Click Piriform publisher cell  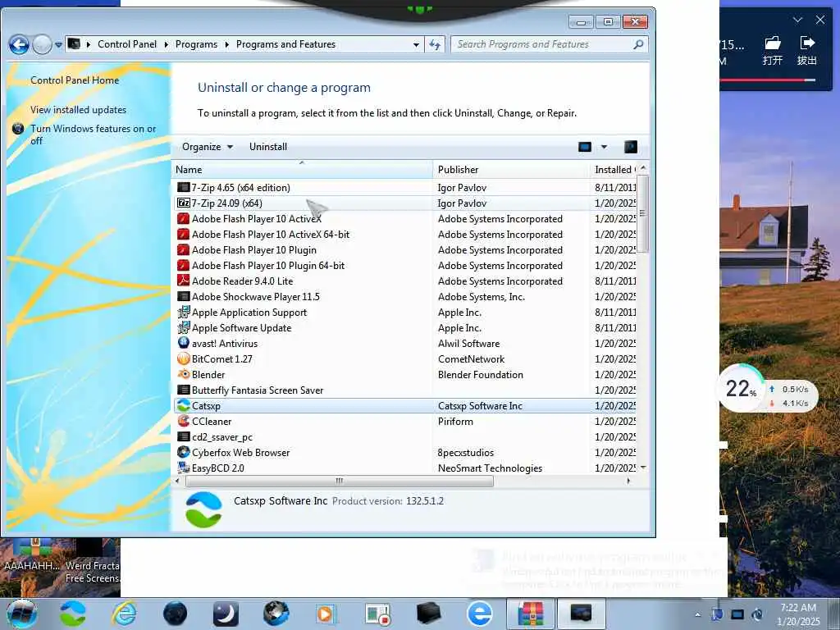455,422
